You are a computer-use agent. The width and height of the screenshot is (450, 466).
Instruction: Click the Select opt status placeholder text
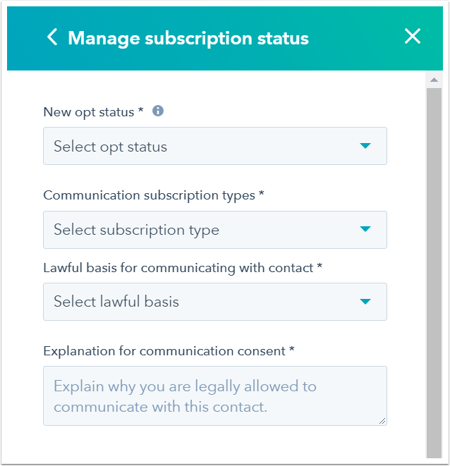coord(110,147)
